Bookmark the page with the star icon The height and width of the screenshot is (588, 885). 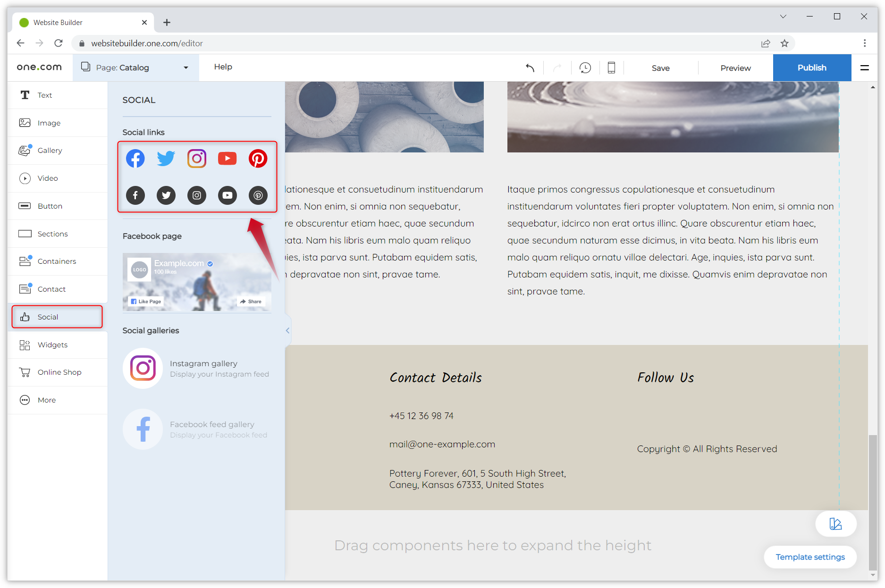[x=784, y=43]
